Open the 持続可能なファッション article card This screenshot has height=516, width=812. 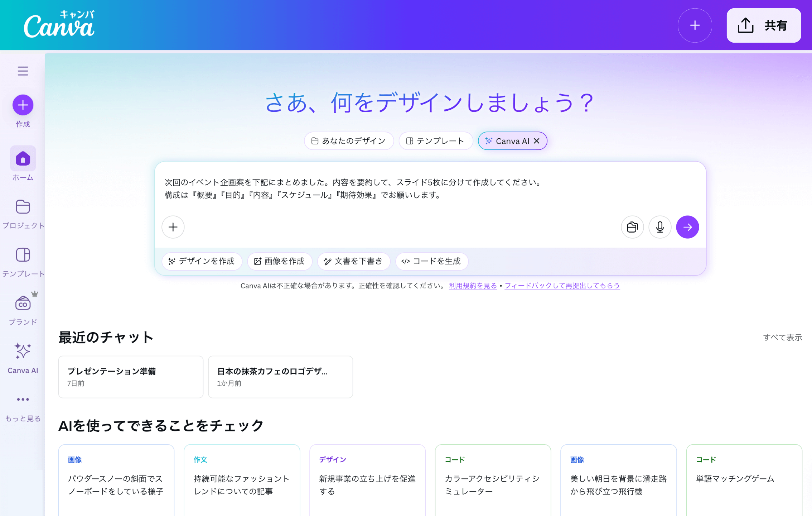click(x=242, y=480)
